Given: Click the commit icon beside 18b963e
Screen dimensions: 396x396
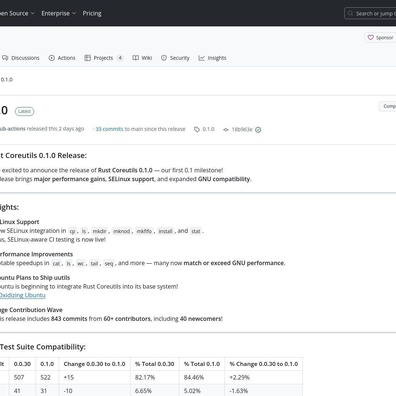Looking at the screenshot, I should click(x=226, y=130).
